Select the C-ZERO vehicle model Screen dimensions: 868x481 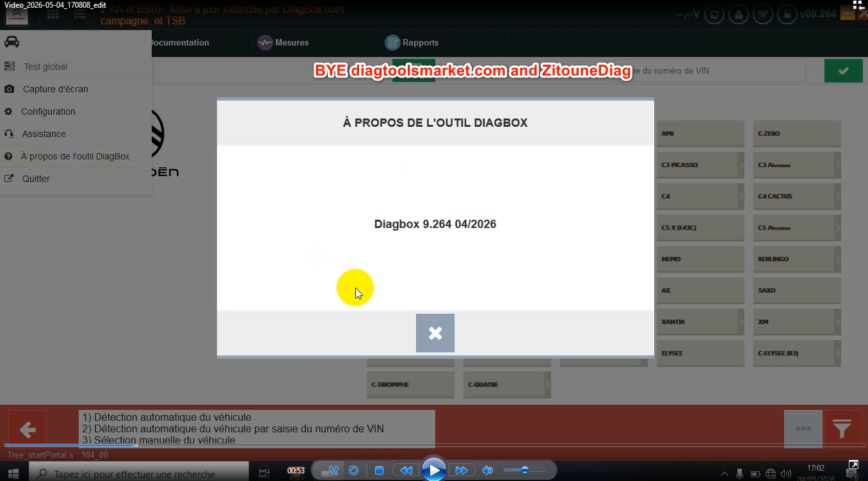coord(796,134)
